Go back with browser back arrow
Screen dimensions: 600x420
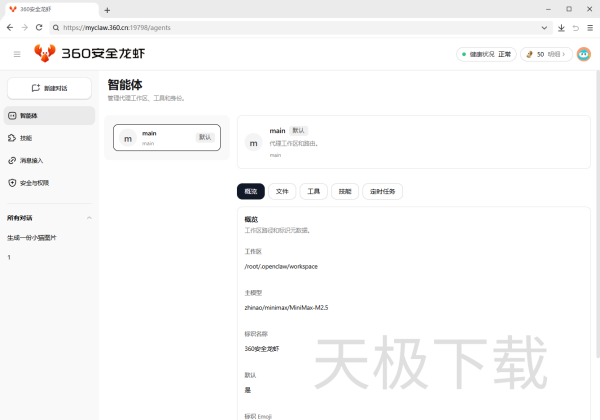(x=10, y=27)
